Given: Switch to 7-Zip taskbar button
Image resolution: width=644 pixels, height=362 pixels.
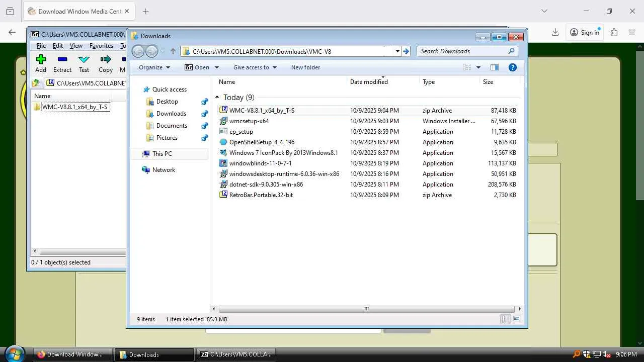Looking at the screenshot, I should [x=236, y=354].
